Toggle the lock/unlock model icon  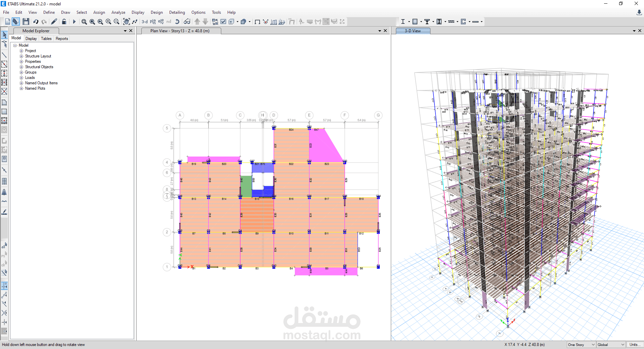(x=64, y=21)
